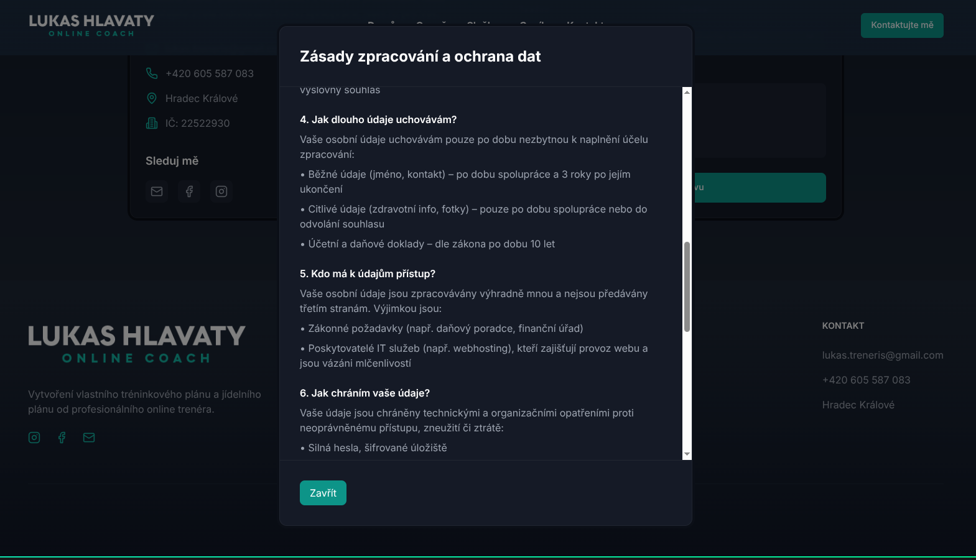Open the Facebook icon under Sleduj mě

pos(189,191)
